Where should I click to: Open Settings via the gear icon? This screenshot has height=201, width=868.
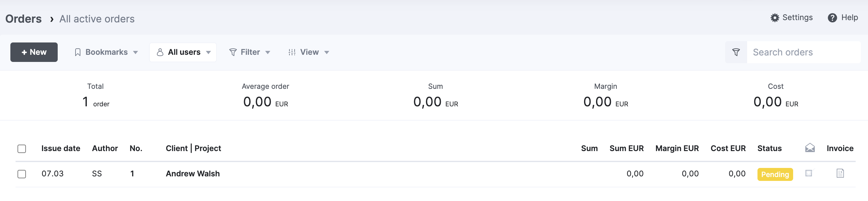775,18
